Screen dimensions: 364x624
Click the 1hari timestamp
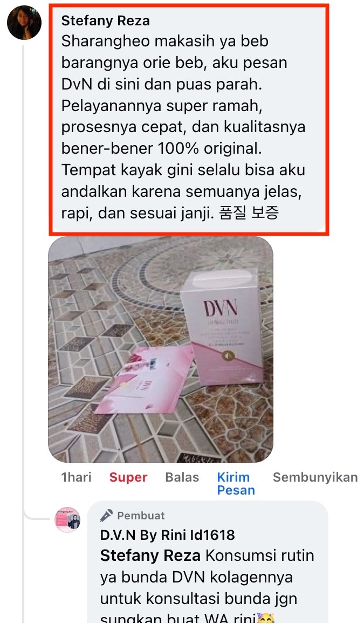[77, 477]
